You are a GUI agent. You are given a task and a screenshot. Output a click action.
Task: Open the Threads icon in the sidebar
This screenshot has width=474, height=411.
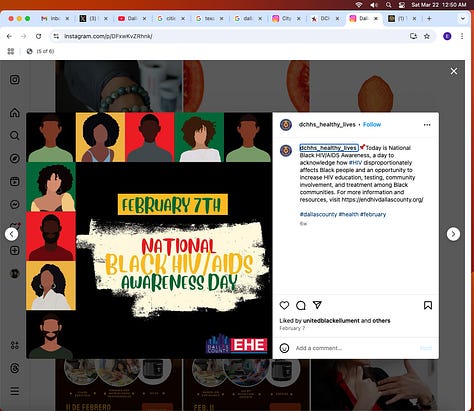pos(15,368)
